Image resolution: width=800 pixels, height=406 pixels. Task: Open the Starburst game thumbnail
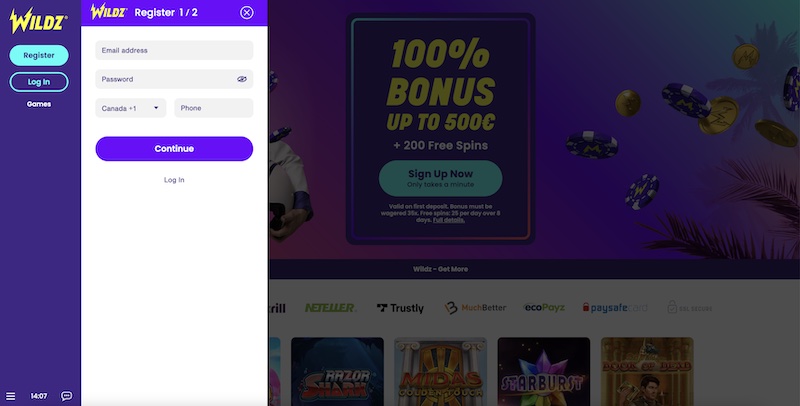click(x=543, y=371)
